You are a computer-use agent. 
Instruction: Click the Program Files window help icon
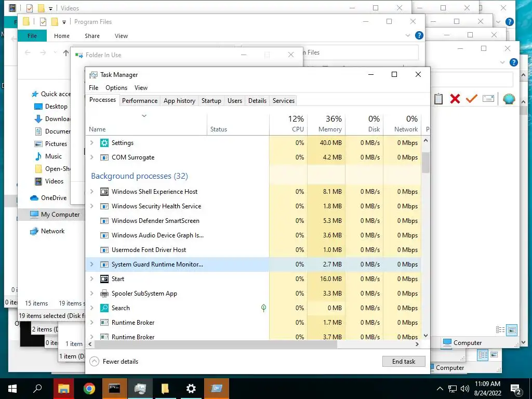[x=419, y=35]
